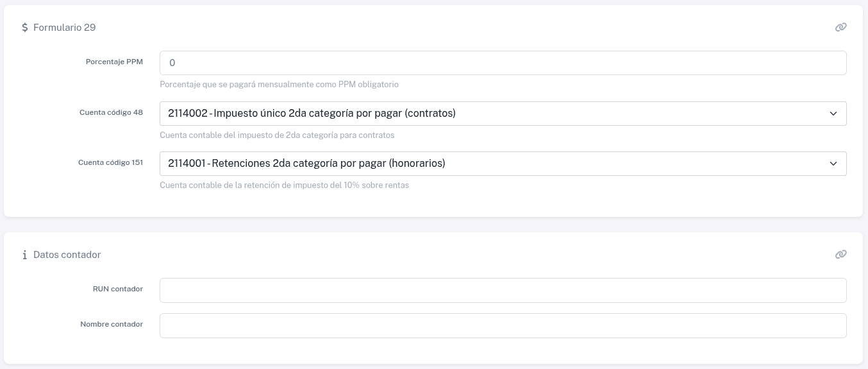Click help text 'Porcentaje que se pagará mensualmente'
The height and width of the screenshot is (369, 868).
click(279, 85)
